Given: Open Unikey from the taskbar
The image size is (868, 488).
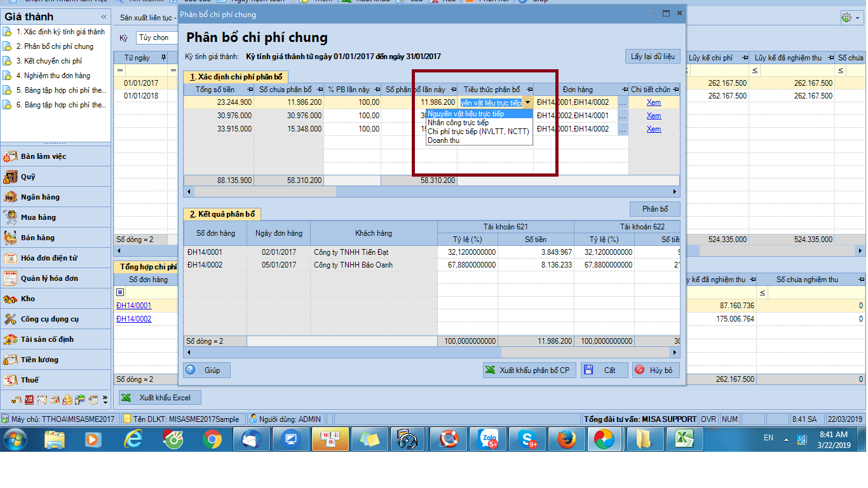Looking at the screenshot, I should tap(330, 438).
